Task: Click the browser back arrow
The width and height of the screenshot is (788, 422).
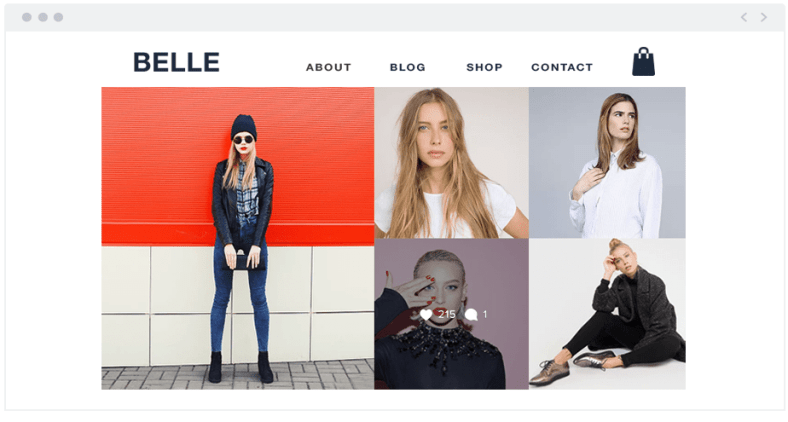Action: pyautogui.click(x=744, y=17)
